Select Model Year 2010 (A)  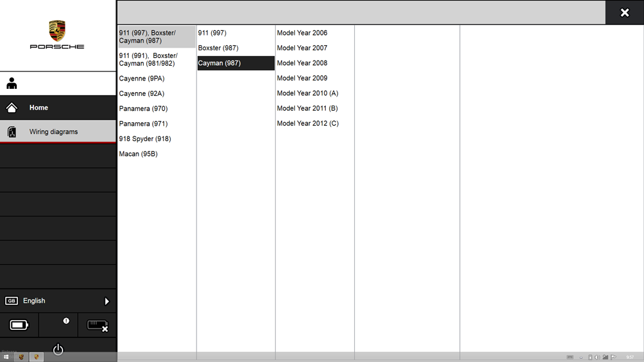[x=315, y=93]
